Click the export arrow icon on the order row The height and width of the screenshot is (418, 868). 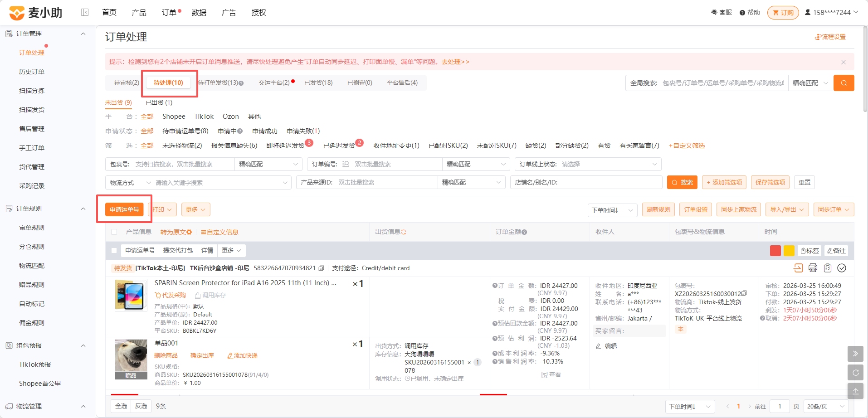click(x=798, y=268)
